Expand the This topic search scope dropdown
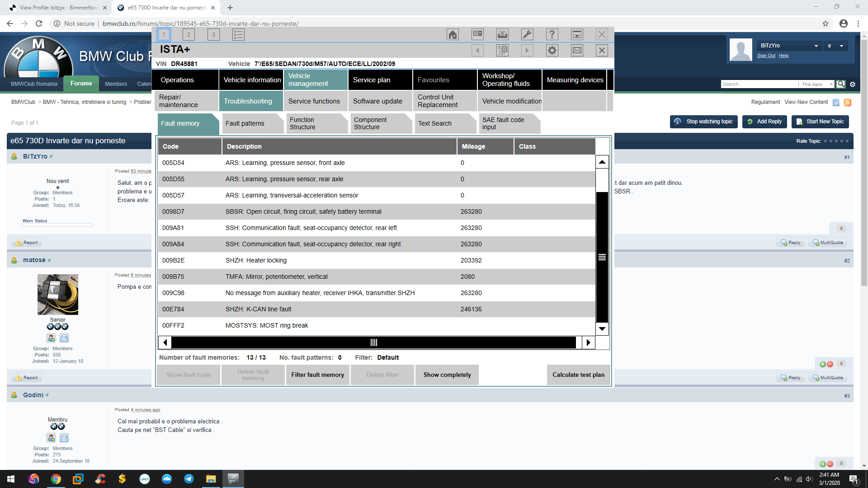This screenshot has width=868, height=488. pyautogui.click(x=816, y=84)
